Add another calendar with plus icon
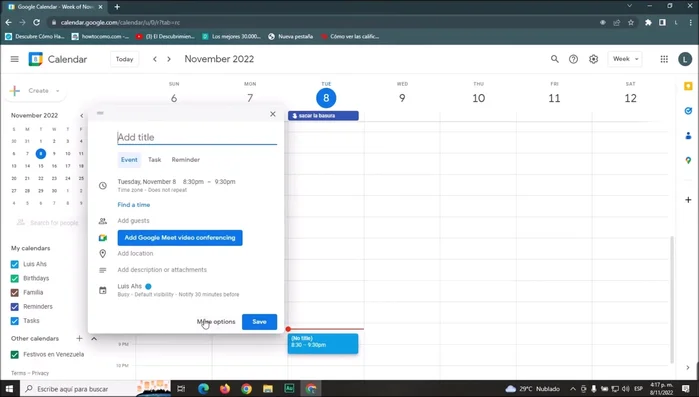This screenshot has height=397, width=699. point(79,338)
